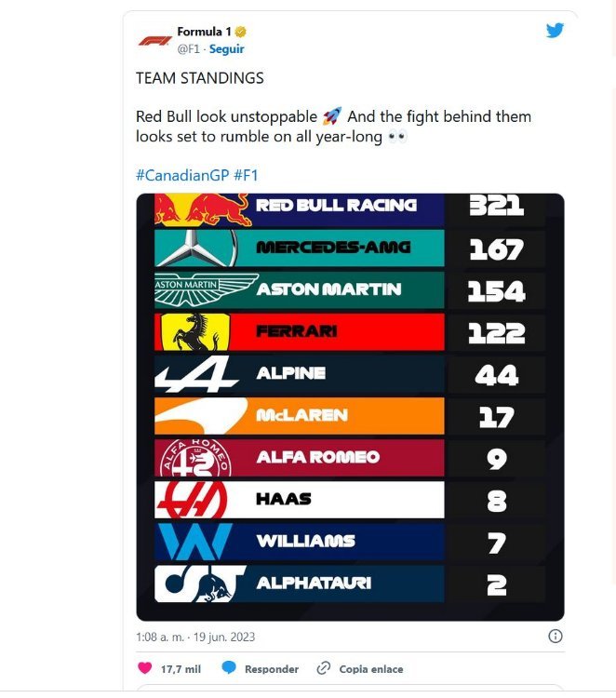Open the tweet info circle icon
The height and width of the screenshot is (698, 616).
coord(555,636)
